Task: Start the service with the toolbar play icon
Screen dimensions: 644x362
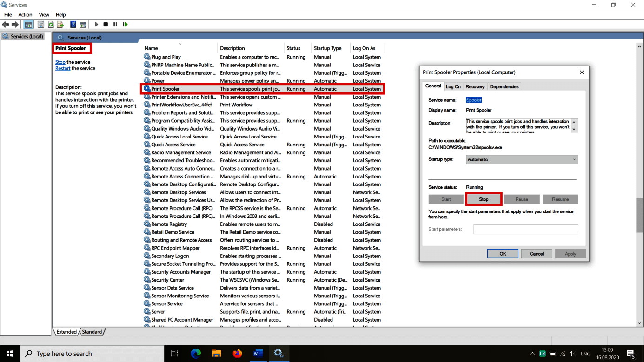Action: 96,24
